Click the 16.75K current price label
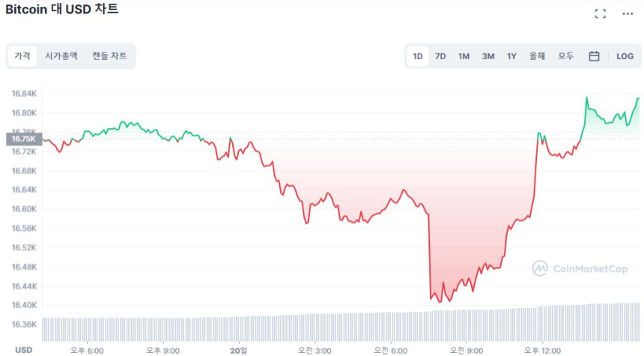The width and height of the screenshot is (644, 356). click(x=24, y=139)
